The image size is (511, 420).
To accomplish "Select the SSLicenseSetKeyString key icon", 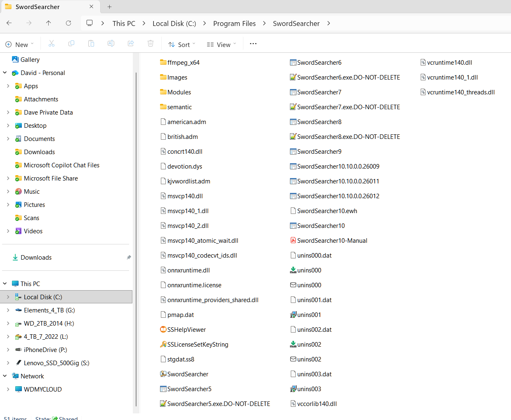I will [163, 344].
